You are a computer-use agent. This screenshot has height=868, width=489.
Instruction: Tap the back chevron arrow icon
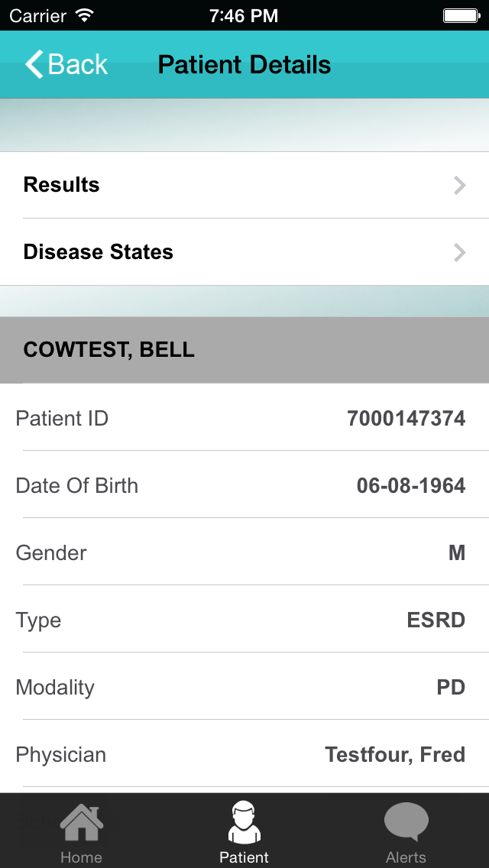[x=31, y=64]
